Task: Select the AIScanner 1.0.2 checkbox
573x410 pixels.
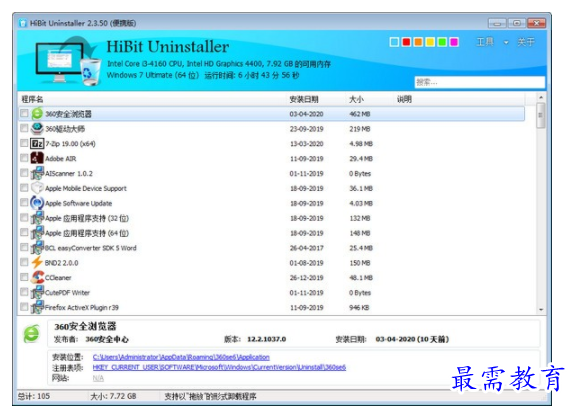Action: click(x=24, y=172)
